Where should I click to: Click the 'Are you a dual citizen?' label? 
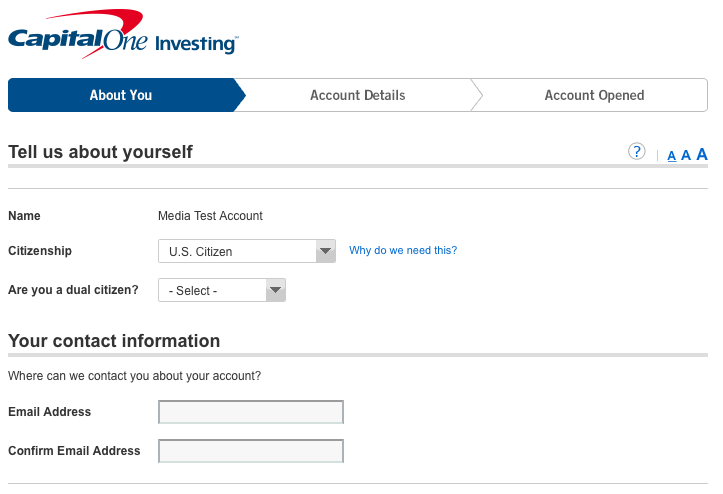[x=73, y=291]
